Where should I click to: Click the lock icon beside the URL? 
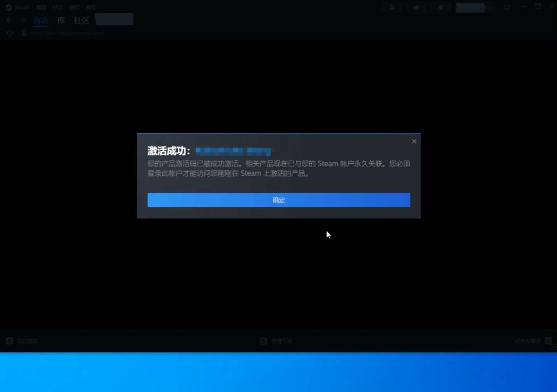click(24, 33)
